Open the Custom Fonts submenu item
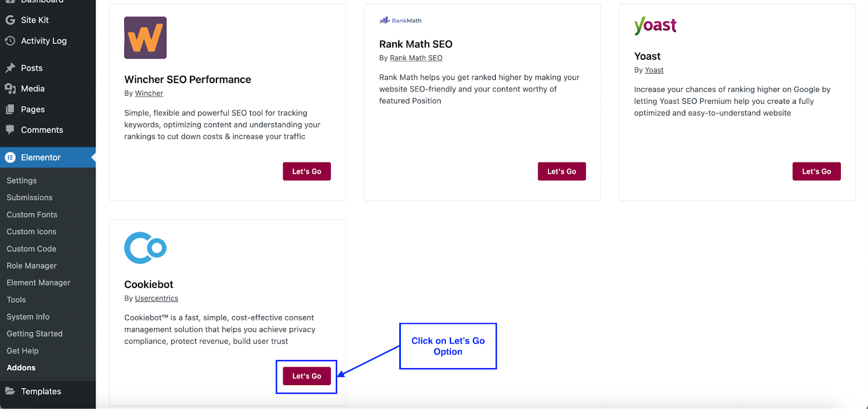This screenshot has width=868, height=409. [x=32, y=215]
